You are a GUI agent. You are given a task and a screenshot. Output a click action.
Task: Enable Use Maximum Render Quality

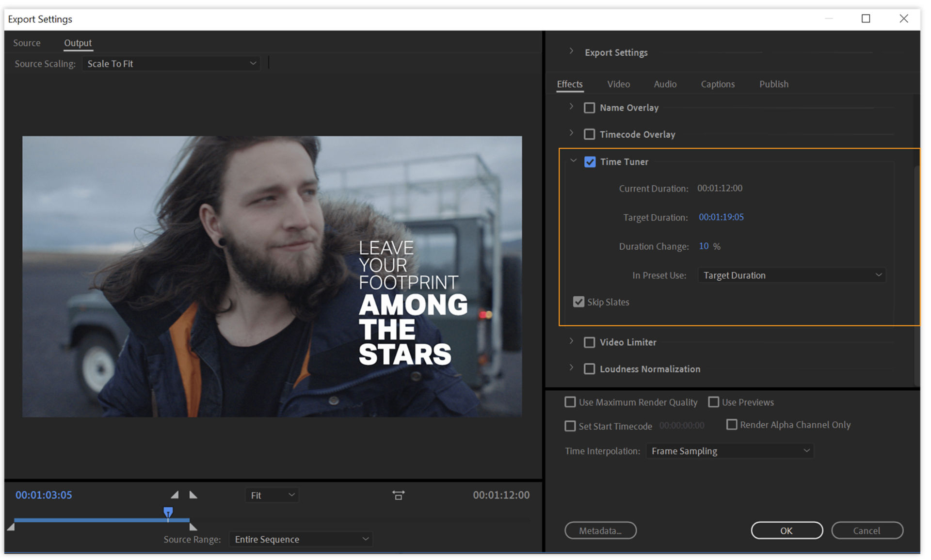(570, 402)
